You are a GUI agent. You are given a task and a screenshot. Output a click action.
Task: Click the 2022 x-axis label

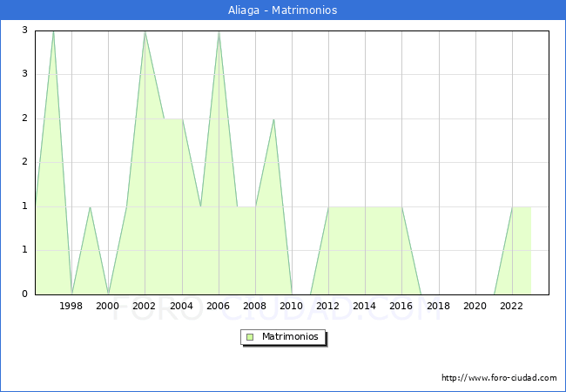coord(511,306)
